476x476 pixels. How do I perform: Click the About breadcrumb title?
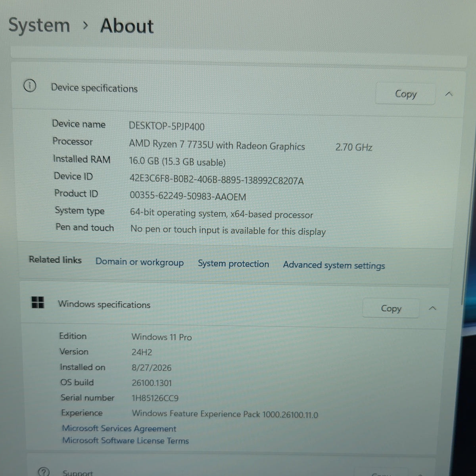point(127,26)
